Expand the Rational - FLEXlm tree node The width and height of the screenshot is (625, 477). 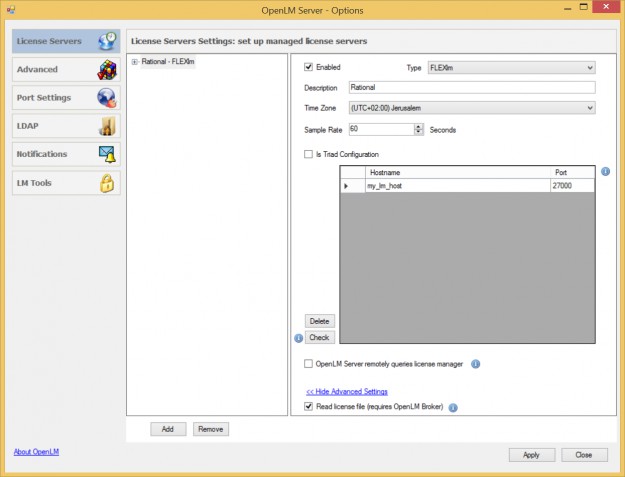(135, 62)
